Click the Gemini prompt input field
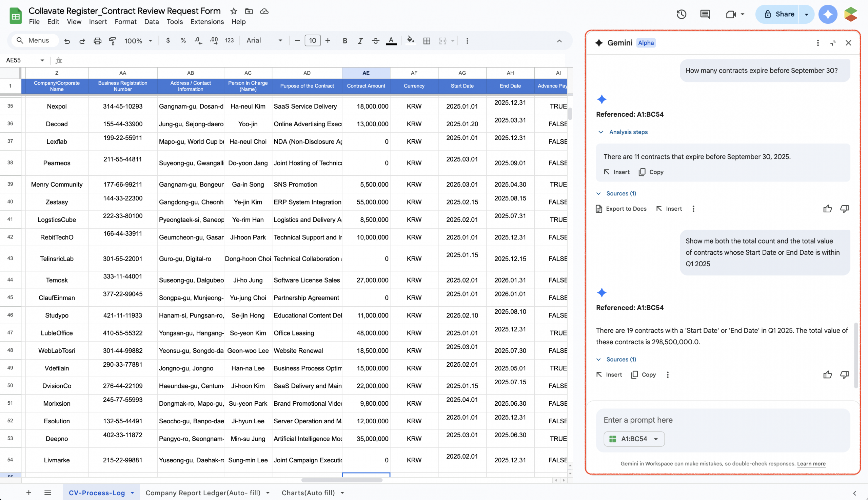The width and height of the screenshot is (868, 500). click(723, 420)
